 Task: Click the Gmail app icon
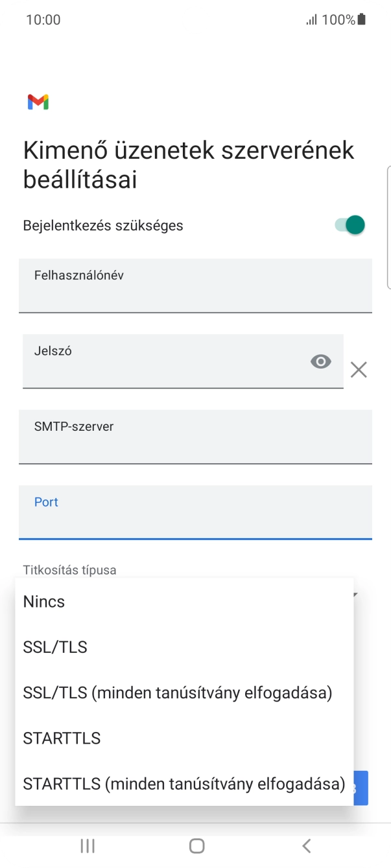tap(40, 102)
